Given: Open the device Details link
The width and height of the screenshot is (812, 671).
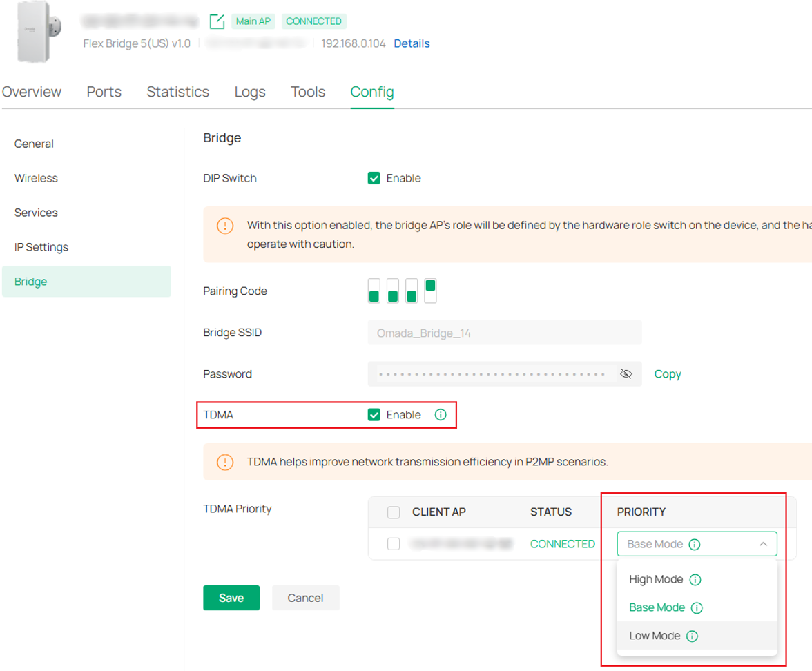Looking at the screenshot, I should tap(412, 43).
